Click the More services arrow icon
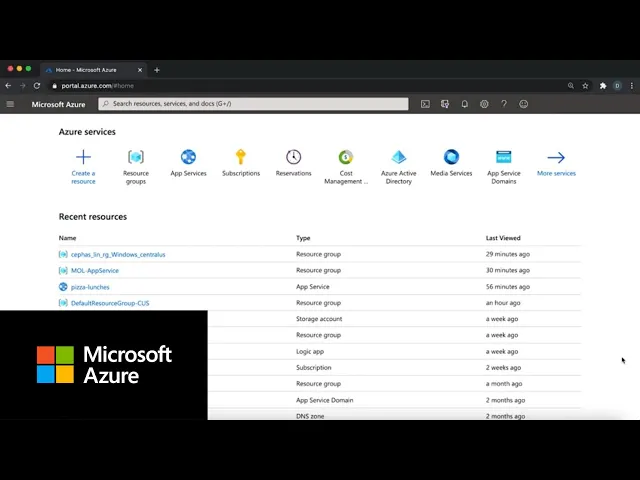The height and width of the screenshot is (480, 640). [556, 157]
